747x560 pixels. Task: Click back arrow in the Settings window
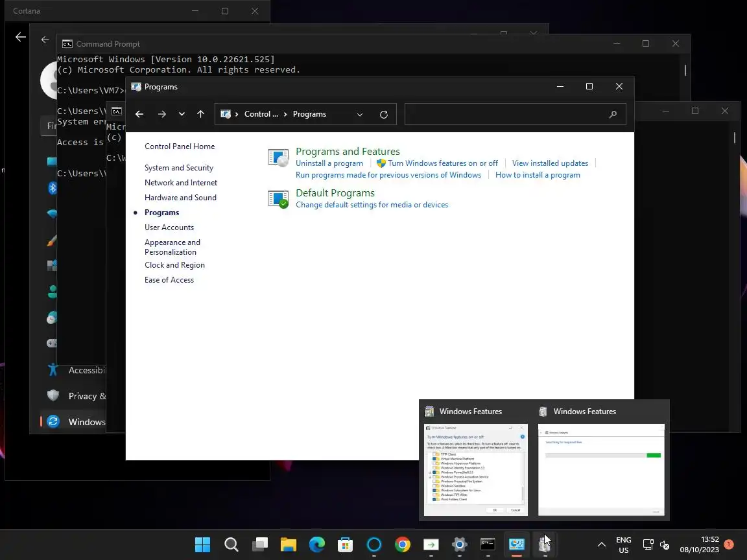pos(45,40)
